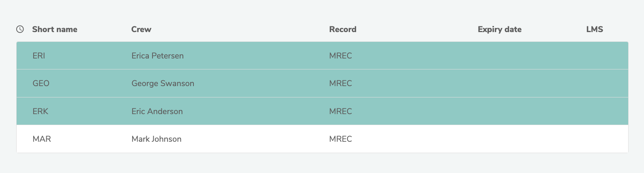Select Mark Johnson crew row
This screenshot has height=173, width=644.
point(156,139)
